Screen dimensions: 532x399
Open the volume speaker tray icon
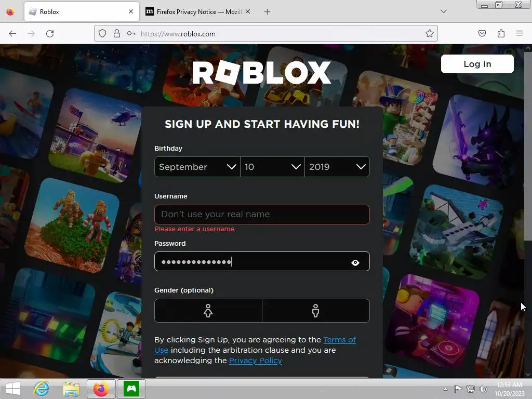click(483, 389)
